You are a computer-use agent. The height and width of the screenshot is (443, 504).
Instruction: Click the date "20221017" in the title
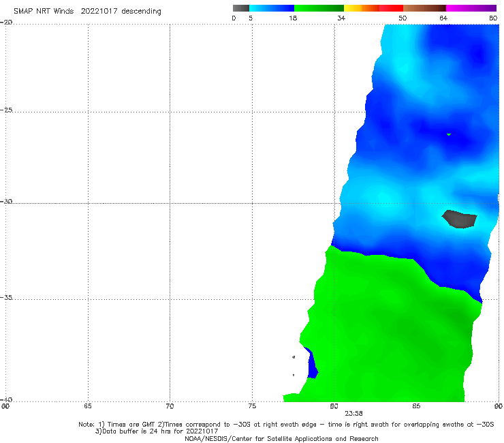click(x=99, y=11)
